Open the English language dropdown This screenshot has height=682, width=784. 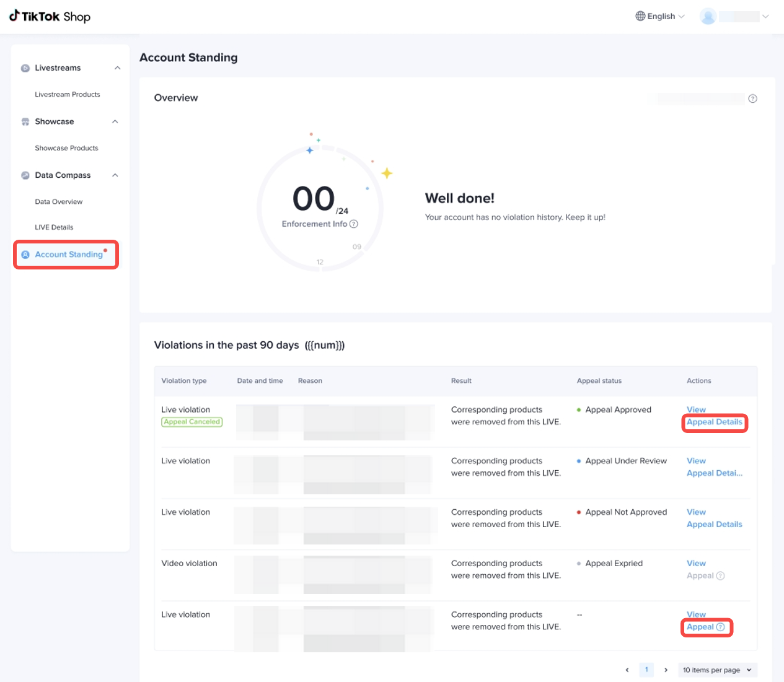click(661, 17)
